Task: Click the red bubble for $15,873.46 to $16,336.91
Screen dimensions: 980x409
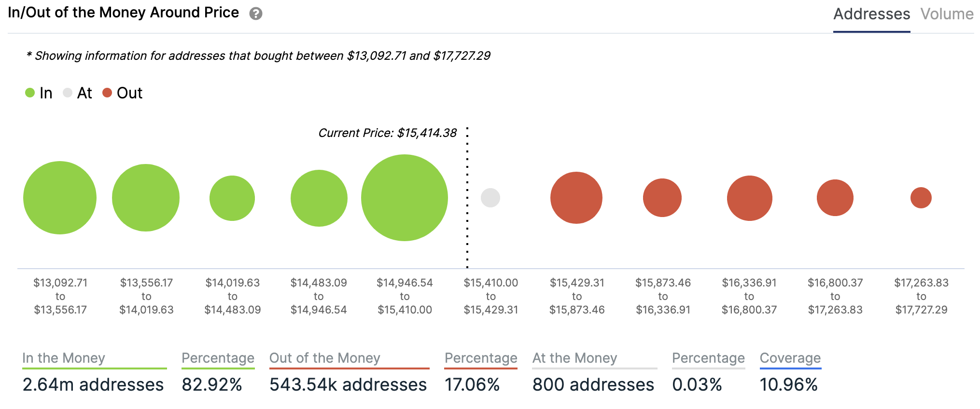Action: pos(662,198)
